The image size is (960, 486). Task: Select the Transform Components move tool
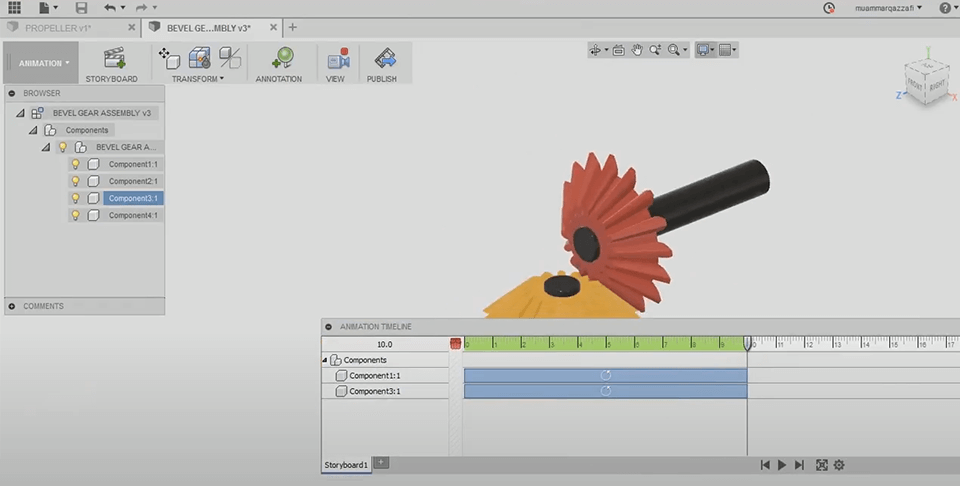[x=168, y=58]
